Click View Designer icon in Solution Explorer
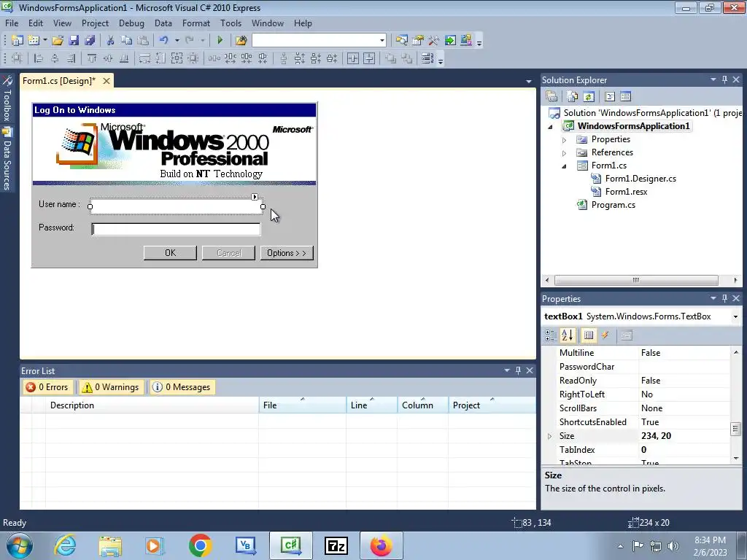Viewport: 747px width, 560px height. [x=625, y=97]
